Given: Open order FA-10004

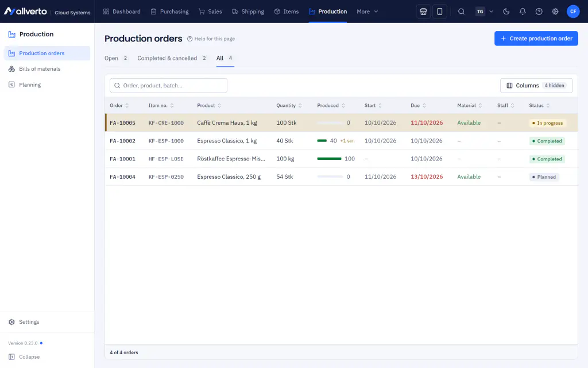Looking at the screenshot, I should (123, 177).
